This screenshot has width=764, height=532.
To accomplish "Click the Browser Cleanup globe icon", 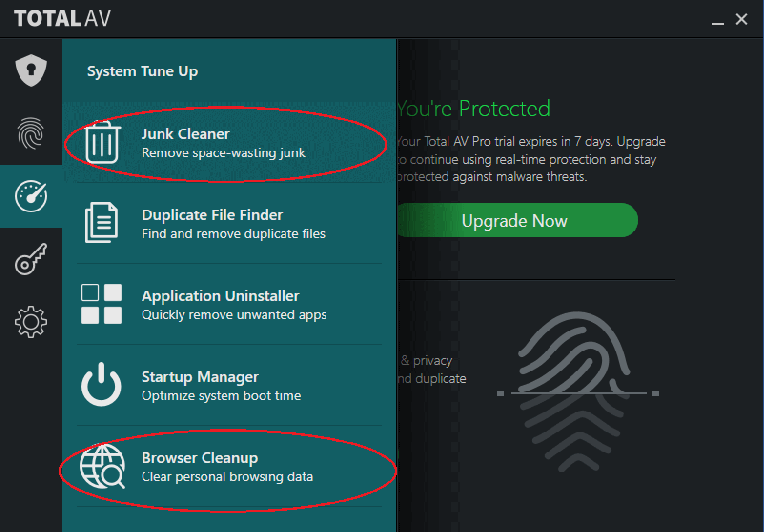I will (x=102, y=466).
